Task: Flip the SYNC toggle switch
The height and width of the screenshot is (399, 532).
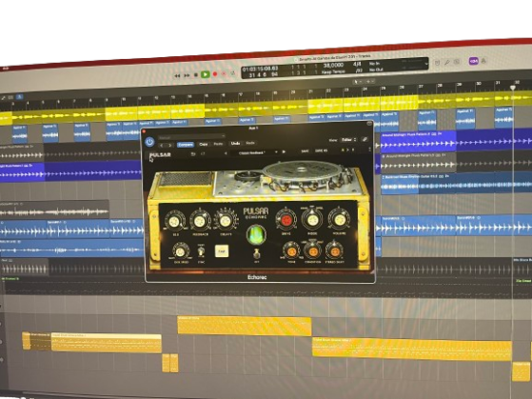Action: point(201,251)
